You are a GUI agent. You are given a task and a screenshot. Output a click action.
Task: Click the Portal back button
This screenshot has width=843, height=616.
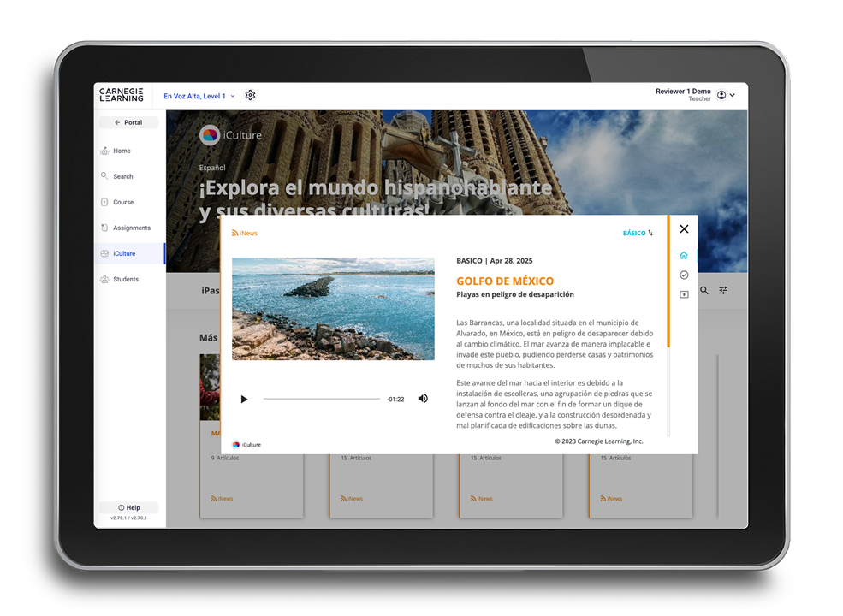[129, 122]
